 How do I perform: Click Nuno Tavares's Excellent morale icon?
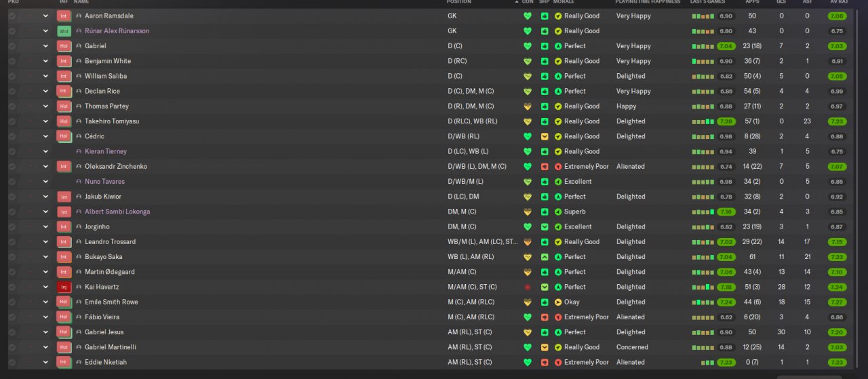click(558, 182)
